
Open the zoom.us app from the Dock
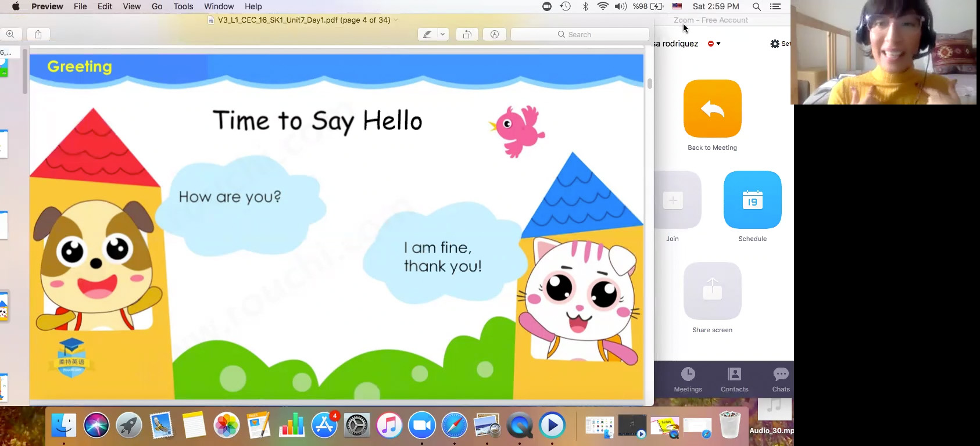422,426
